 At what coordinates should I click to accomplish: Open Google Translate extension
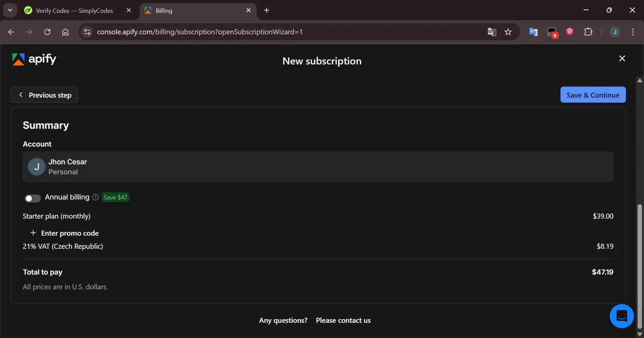534,32
